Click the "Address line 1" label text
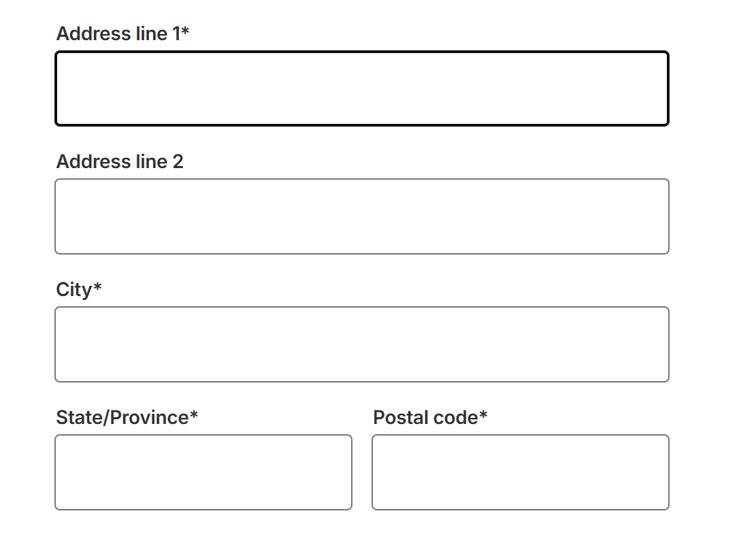Viewport: 756px width, 539px height. pos(118,33)
